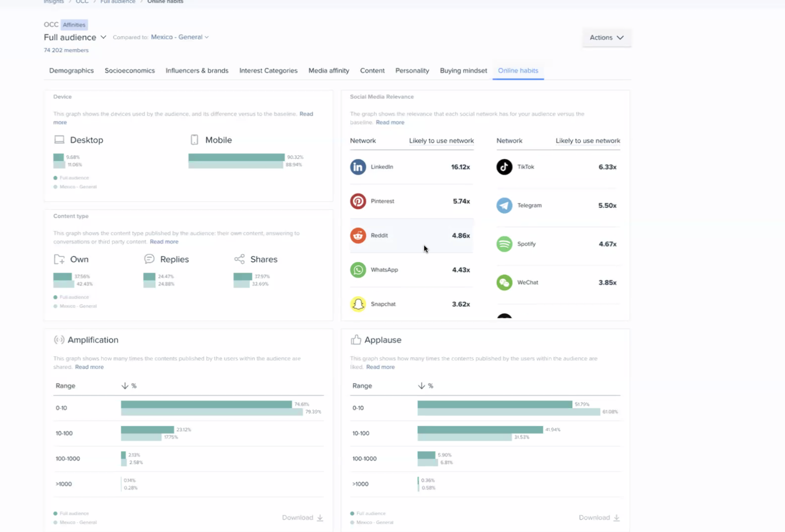Select the Telegram icon
This screenshot has width=785, height=532.
tap(505, 205)
